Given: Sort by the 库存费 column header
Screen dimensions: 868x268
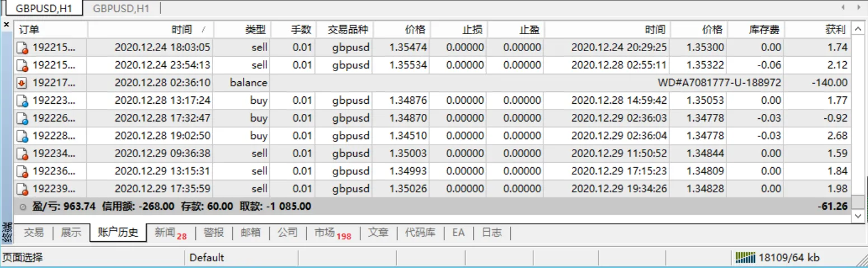Looking at the screenshot, I should click(756, 30).
